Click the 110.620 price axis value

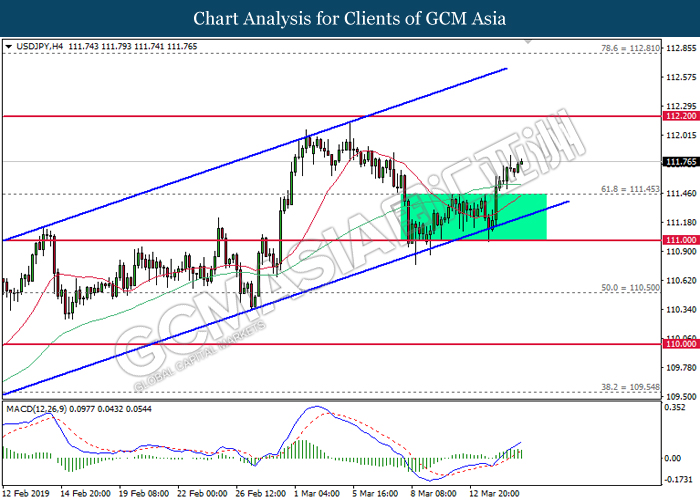(x=681, y=280)
